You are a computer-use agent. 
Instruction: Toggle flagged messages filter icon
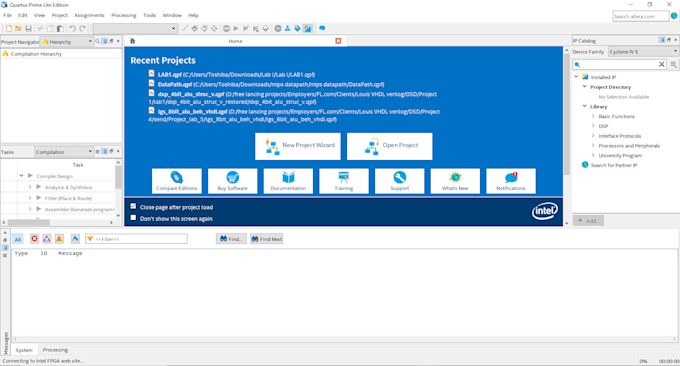75,239
